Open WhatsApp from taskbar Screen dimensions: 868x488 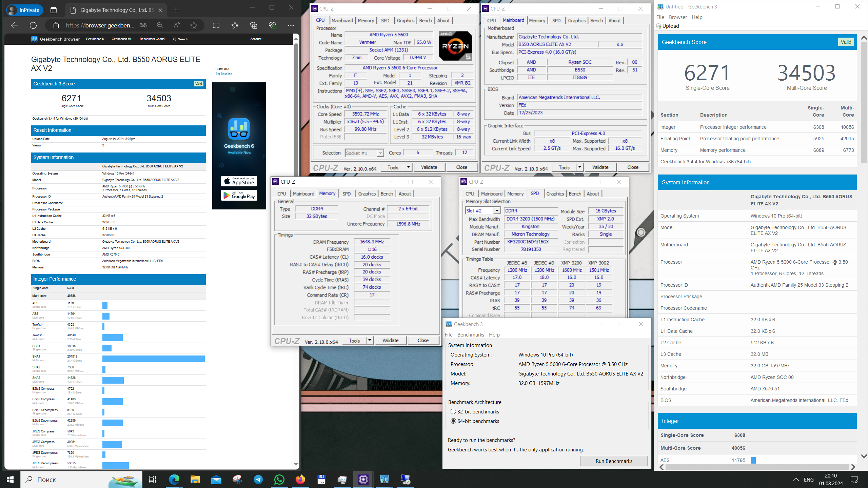(x=279, y=479)
